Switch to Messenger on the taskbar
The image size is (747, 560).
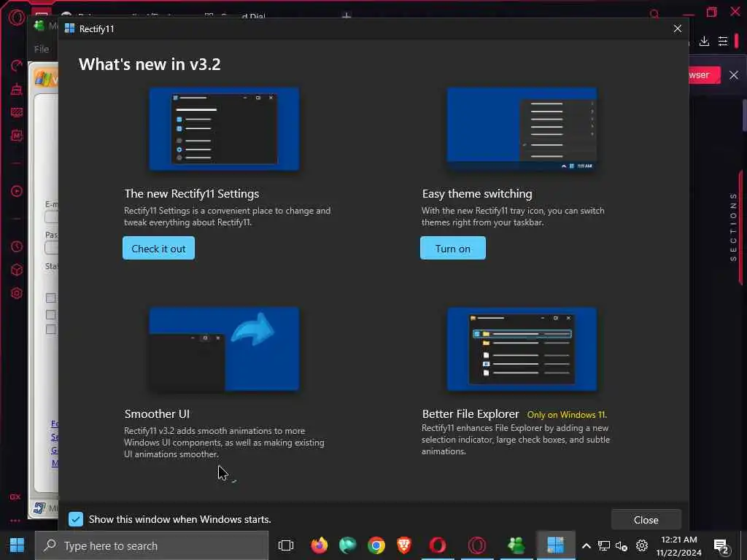pos(516,545)
